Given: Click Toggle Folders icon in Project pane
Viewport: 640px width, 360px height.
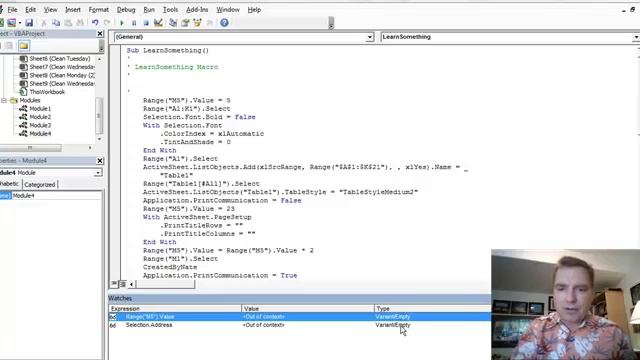Looking at the screenshot, I should click(24, 46).
